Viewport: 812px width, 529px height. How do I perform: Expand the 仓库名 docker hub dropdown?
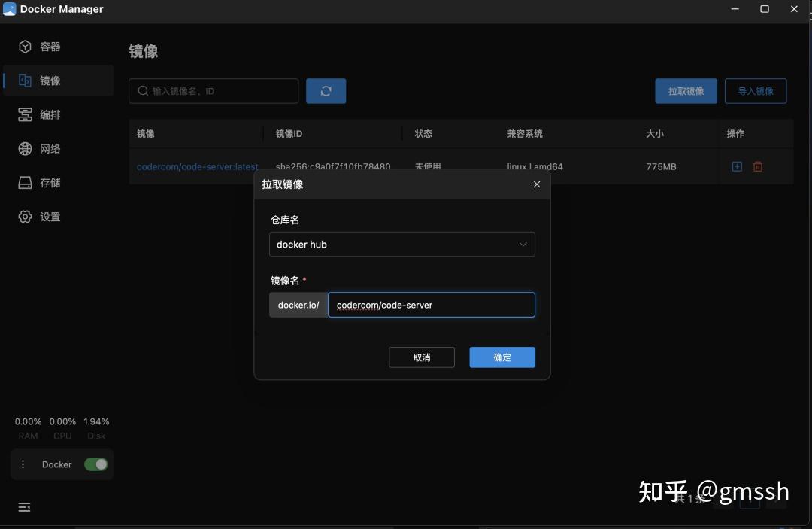(401, 244)
